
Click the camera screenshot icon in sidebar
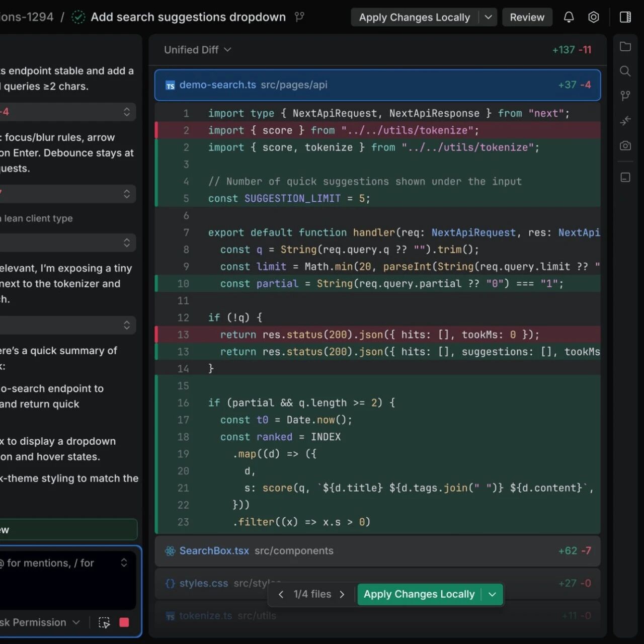tap(625, 146)
